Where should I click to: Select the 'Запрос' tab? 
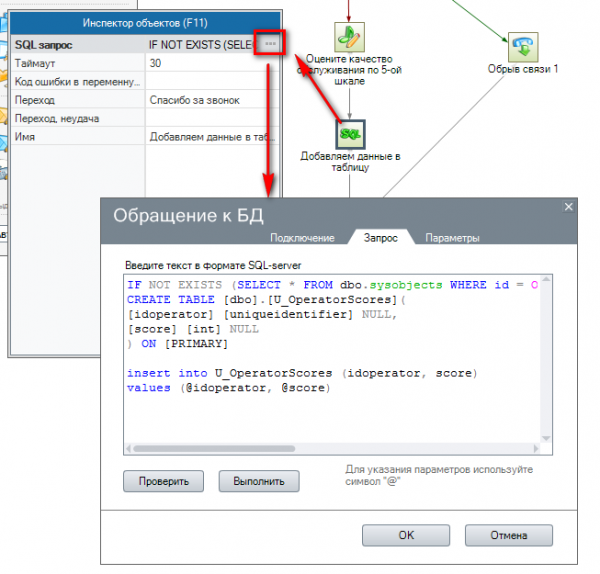(x=379, y=238)
